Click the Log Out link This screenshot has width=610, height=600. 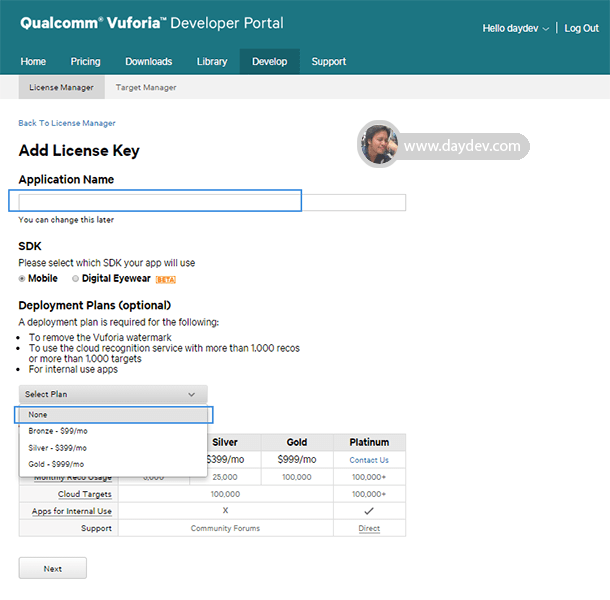pos(581,28)
